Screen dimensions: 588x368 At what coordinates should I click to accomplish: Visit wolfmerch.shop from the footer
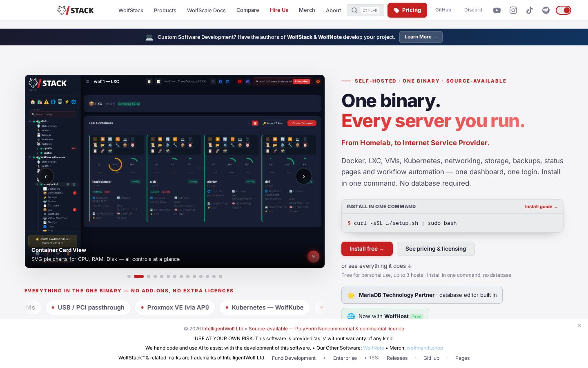[x=425, y=348]
